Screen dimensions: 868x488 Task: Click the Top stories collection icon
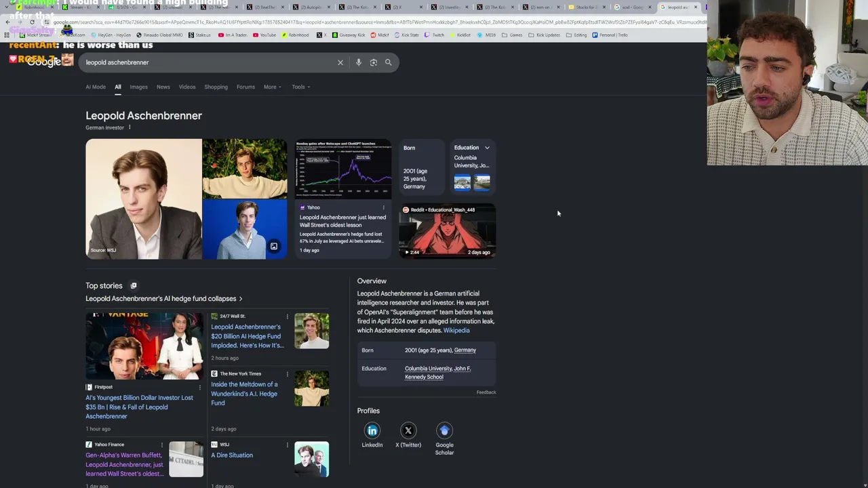pyautogui.click(x=134, y=286)
